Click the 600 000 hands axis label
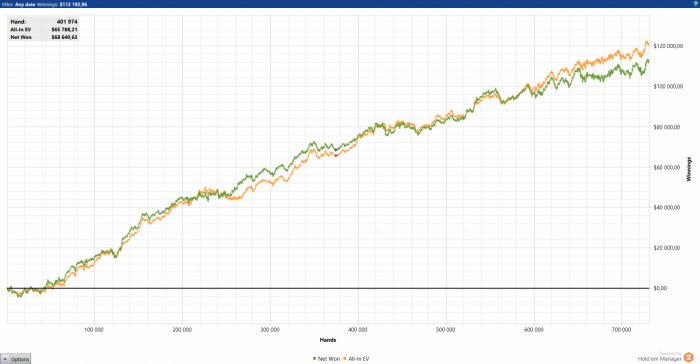Viewport: 700px width, 364px height. [533, 330]
